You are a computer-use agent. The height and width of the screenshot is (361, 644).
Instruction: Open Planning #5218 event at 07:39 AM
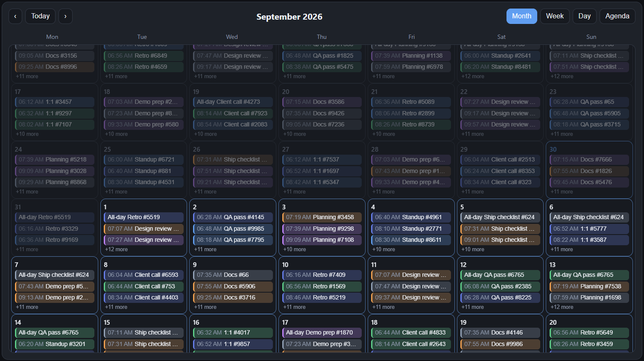coord(55,159)
